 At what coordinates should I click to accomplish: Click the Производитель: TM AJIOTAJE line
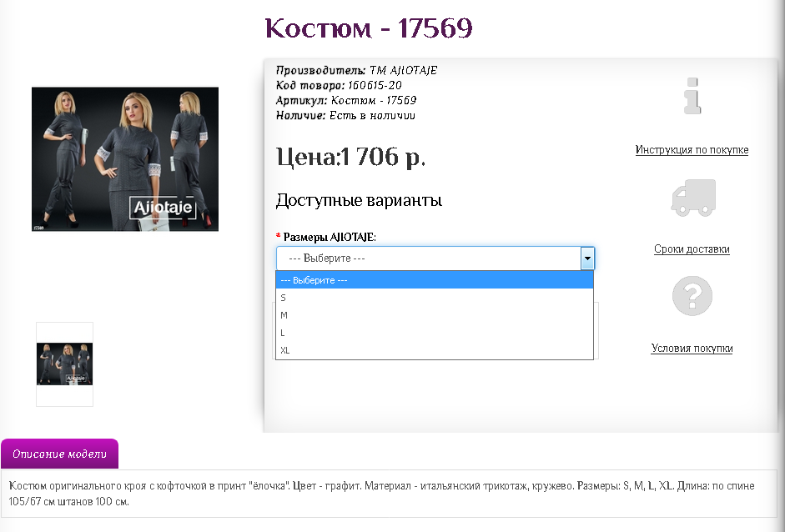click(x=356, y=71)
